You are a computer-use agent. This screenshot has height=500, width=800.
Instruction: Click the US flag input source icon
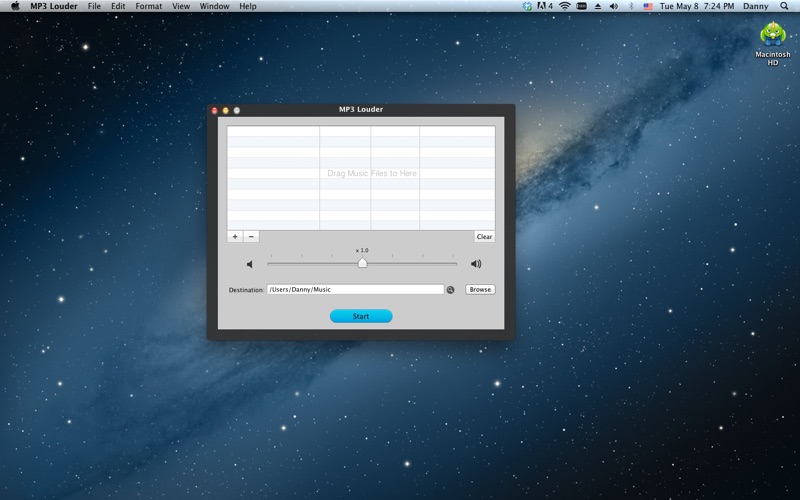[648, 6]
